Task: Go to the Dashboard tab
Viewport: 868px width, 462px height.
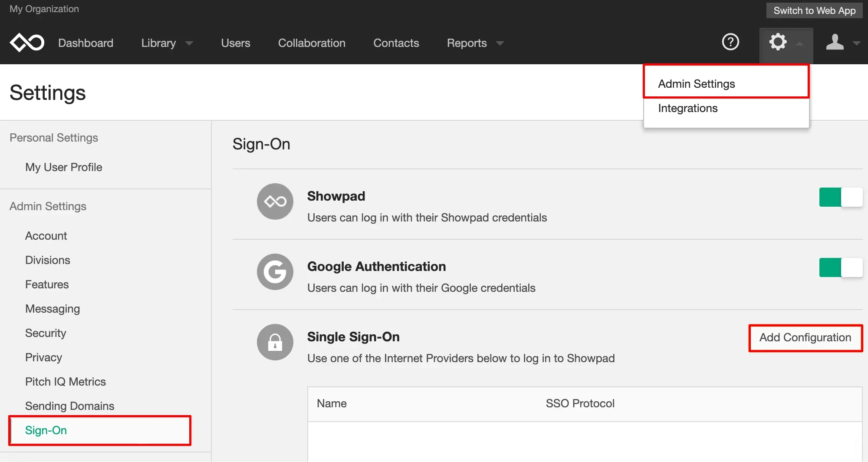Action: coord(85,43)
